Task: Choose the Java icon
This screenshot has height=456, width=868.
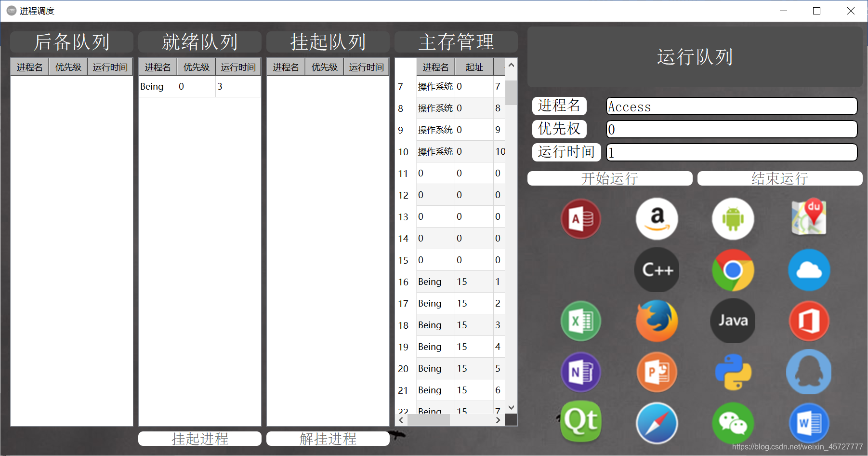Action: pos(733,321)
